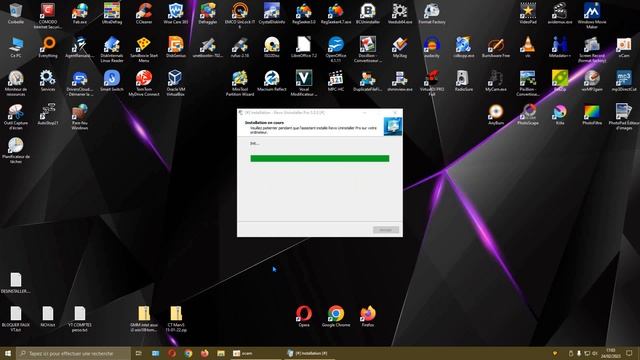Focus the taskbar search box
The height and width of the screenshot is (360, 640).
click(73, 353)
